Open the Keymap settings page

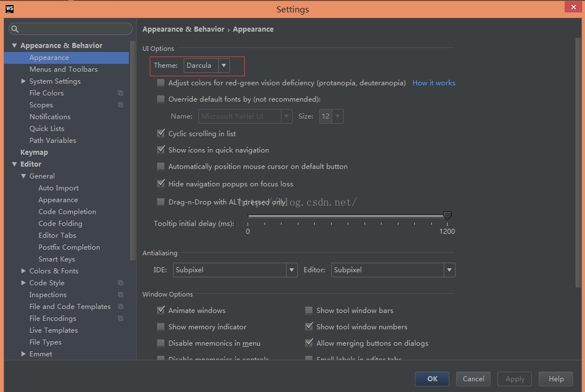34,152
